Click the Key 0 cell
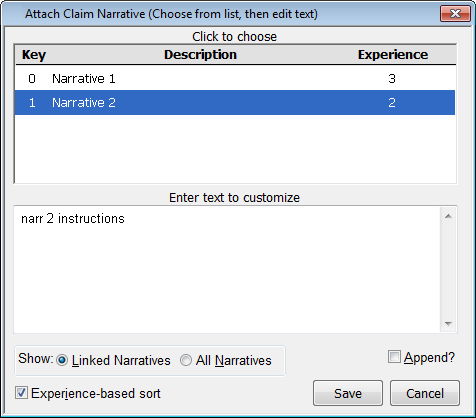This screenshot has width=476, height=418. pyautogui.click(x=32, y=78)
